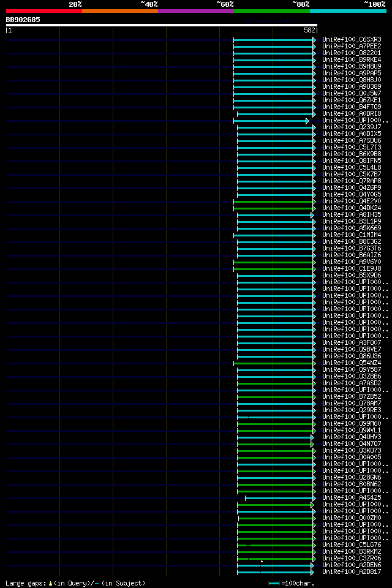Click cyan alignment bar for UniRef100_A4S425
This screenshot has height=588, width=392.
pyautogui.click(x=281, y=499)
